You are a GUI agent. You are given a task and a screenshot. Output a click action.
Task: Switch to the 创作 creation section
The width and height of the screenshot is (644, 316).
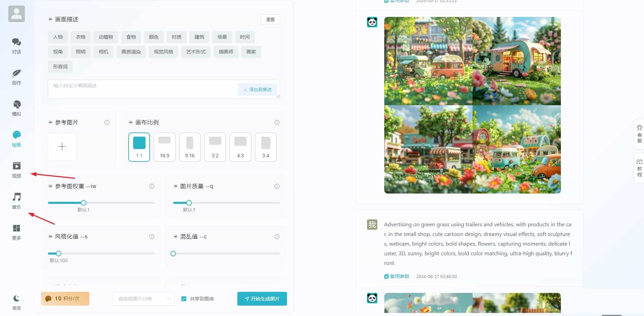(16, 77)
